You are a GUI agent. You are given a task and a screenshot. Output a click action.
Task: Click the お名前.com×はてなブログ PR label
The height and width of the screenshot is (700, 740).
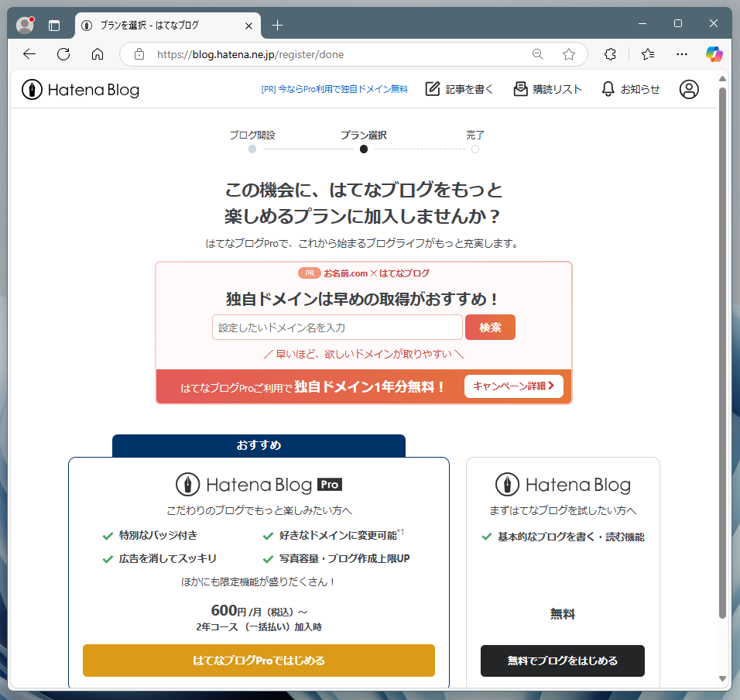pyautogui.click(x=364, y=273)
